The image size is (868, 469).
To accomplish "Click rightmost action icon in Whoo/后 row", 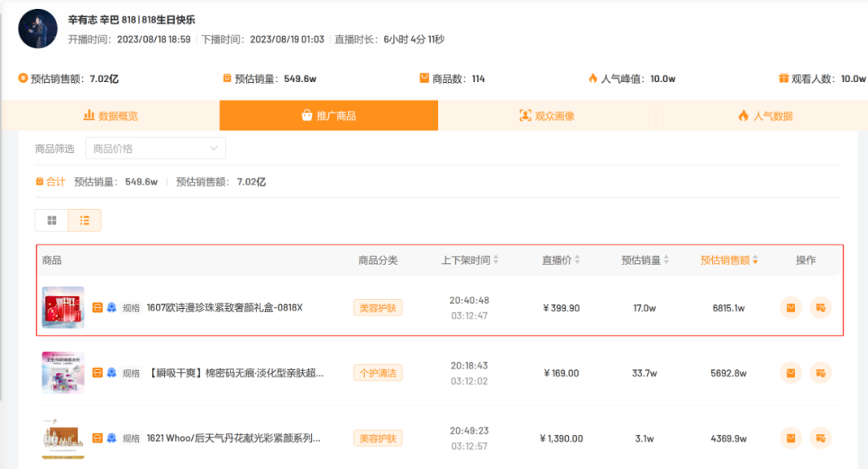I will click(821, 438).
